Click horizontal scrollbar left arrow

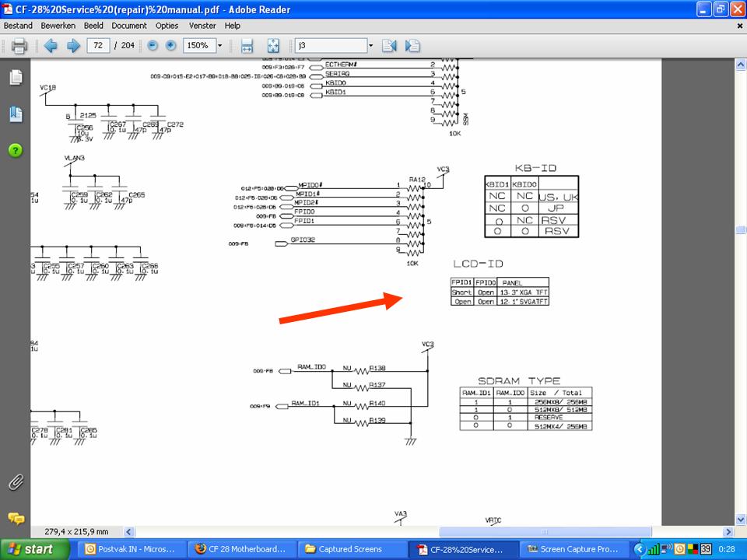pyautogui.click(x=129, y=531)
